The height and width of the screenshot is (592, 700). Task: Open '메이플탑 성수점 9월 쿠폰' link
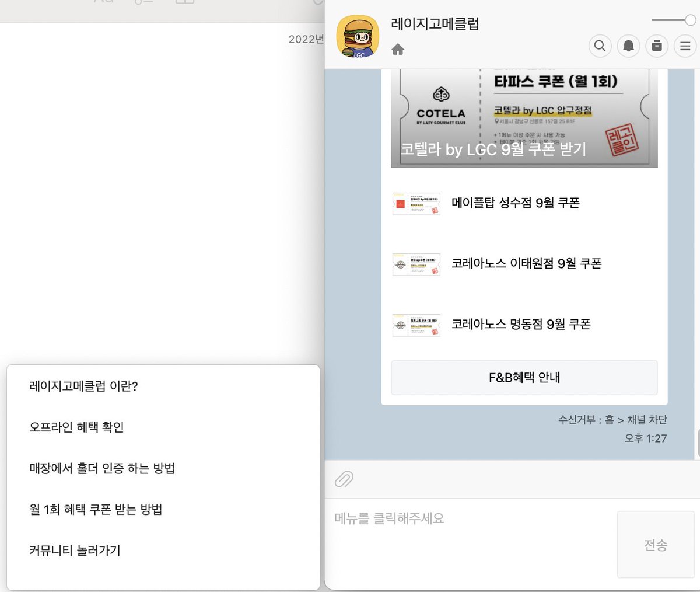(516, 203)
